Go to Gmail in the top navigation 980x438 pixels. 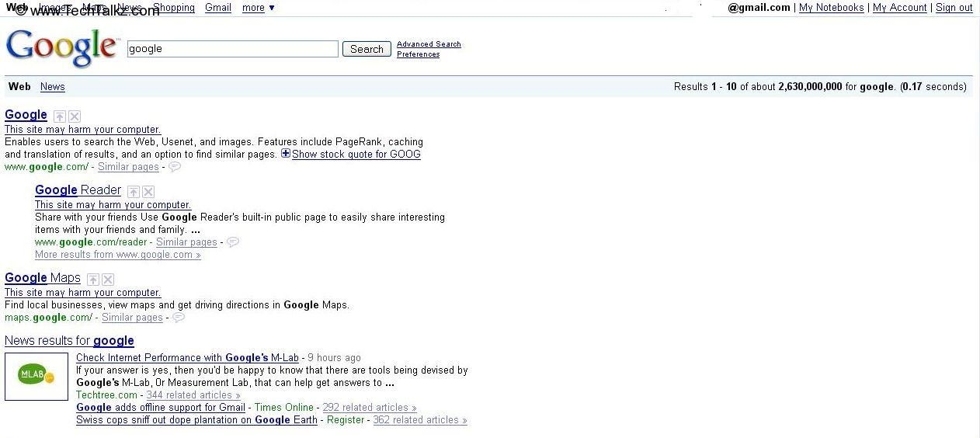[x=218, y=8]
